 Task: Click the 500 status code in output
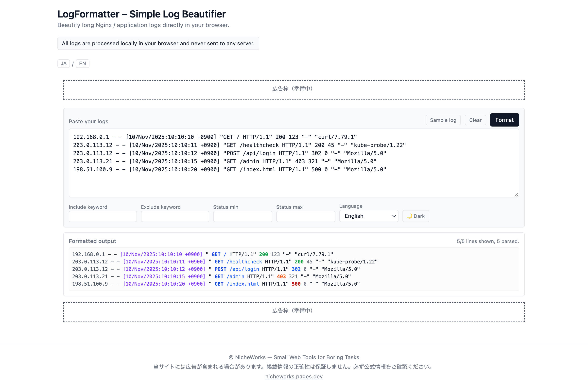(296, 284)
